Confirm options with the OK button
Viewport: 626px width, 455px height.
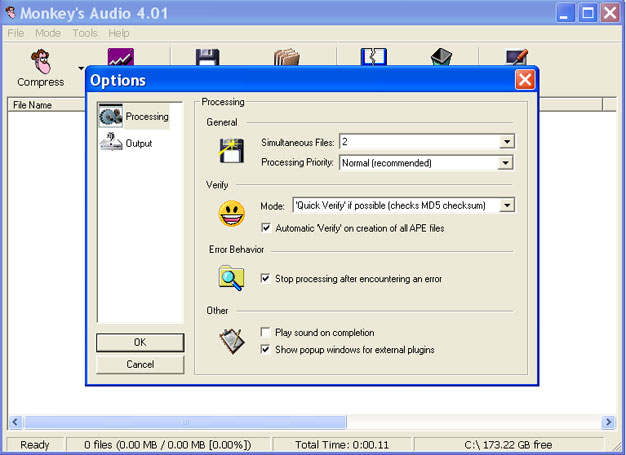tap(140, 342)
